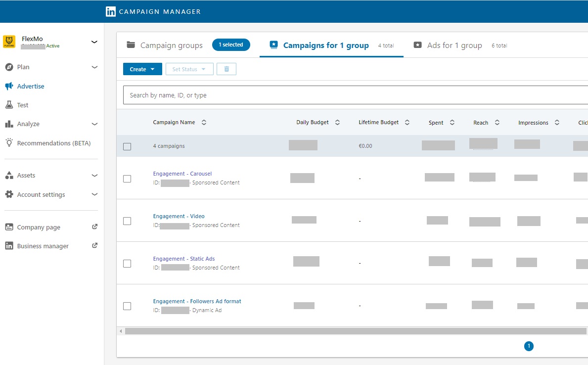Open Engagement - Static Ads campaign link
Viewport: 588px width, 365px height.
[183, 259]
